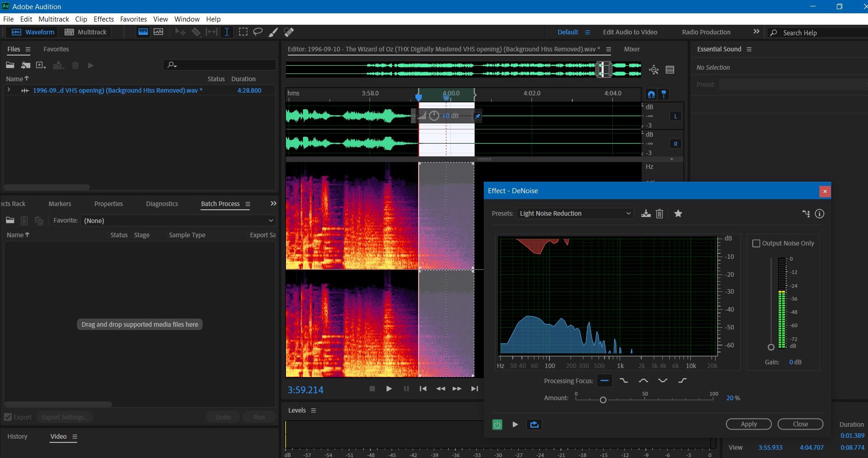
Task: Open DeNoise effect info icon
Action: (819, 213)
